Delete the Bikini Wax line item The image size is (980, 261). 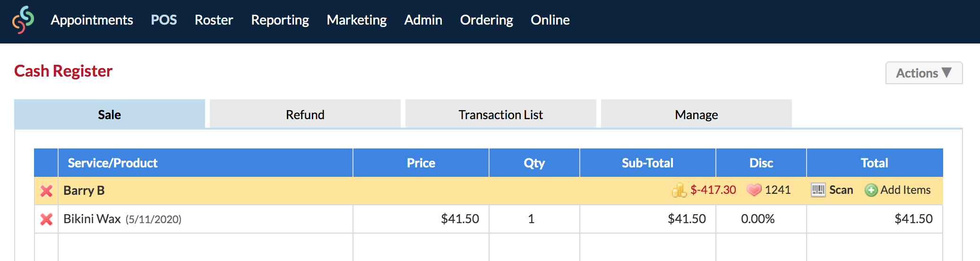tap(46, 219)
